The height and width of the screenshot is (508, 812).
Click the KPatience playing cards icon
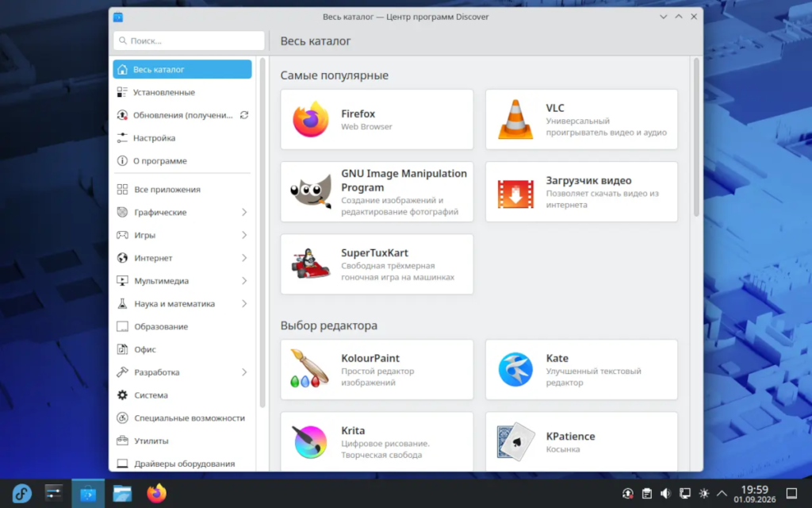[515, 442]
